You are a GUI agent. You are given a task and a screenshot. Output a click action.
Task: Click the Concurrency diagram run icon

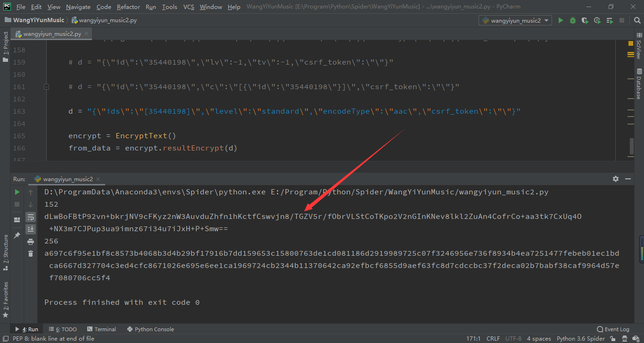click(610, 20)
